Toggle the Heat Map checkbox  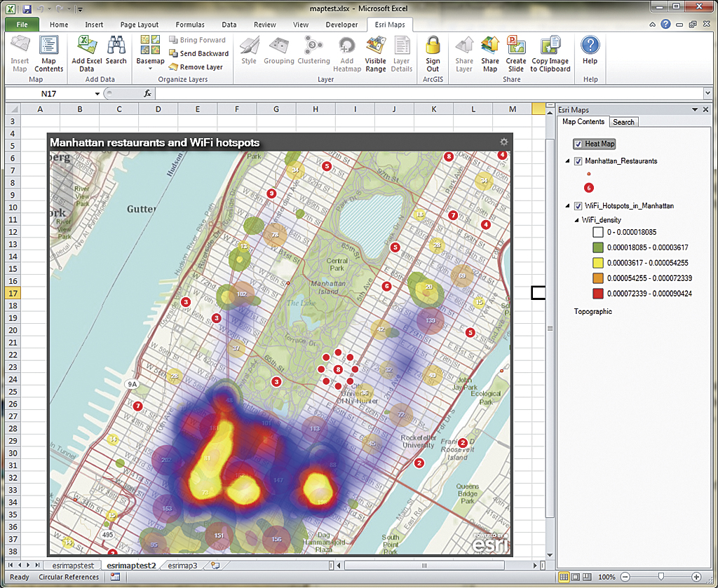pyautogui.click(x=578, y=144)
